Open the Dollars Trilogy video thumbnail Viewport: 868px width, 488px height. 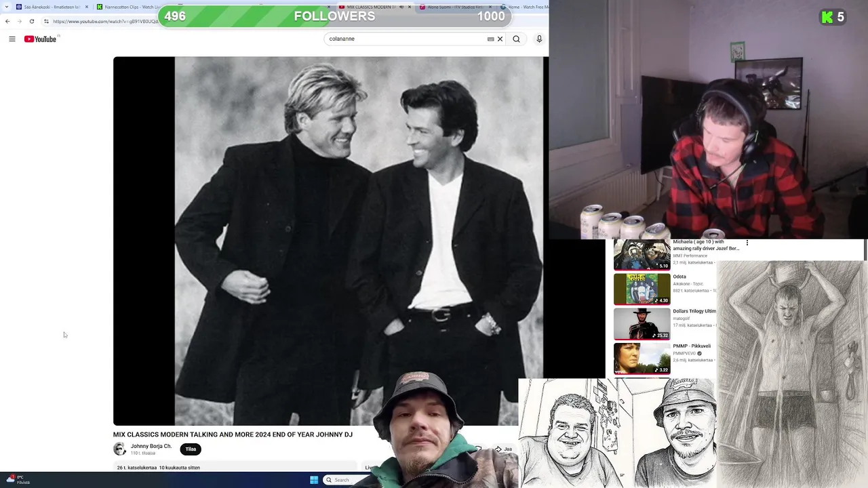pyautogui.click(x=642, y=323)
